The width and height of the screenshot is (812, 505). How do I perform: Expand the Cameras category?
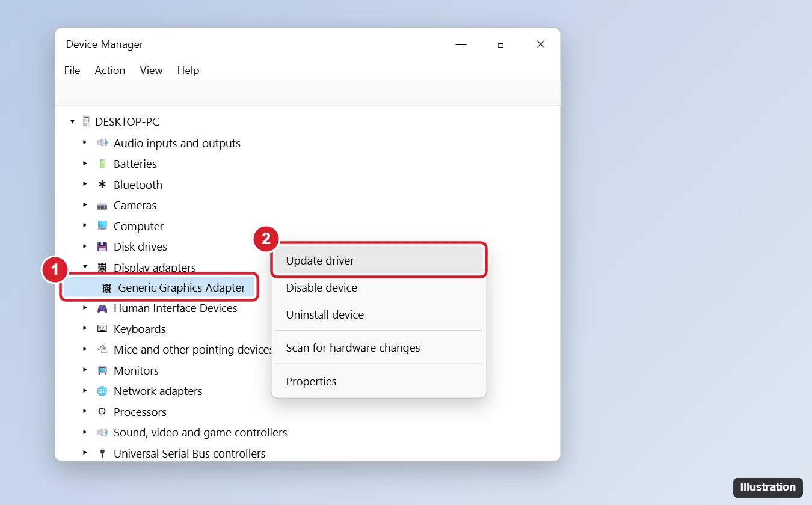click(x=85, y=205)
